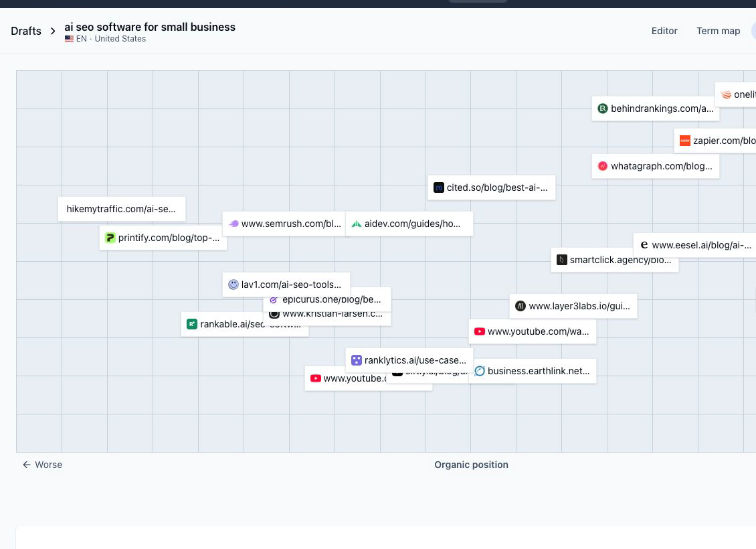
Task: Open the cited.so/blog/best-ai-... node
Action: (x=491, y=187)
